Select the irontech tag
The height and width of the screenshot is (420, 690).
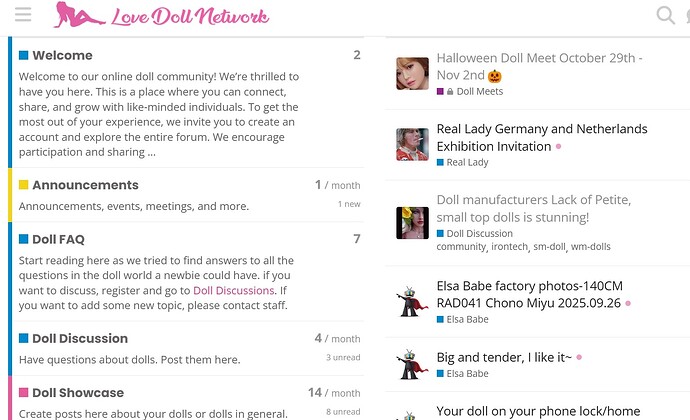tap(509, 246)
